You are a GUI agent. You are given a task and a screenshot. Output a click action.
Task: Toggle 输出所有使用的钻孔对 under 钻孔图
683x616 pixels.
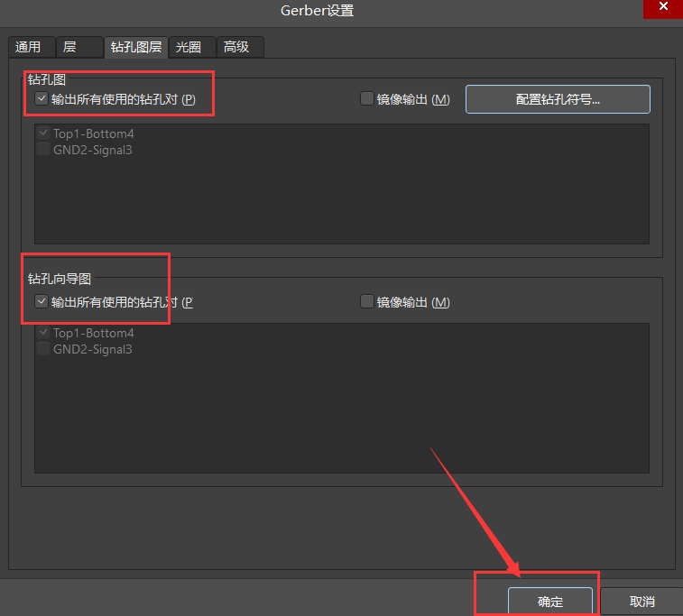[42, 99]
